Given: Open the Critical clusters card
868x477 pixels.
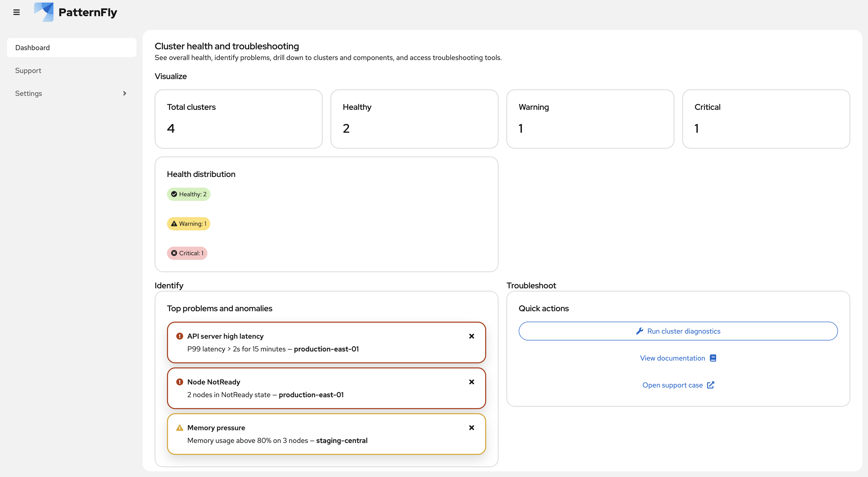Looking at the screenshot, I should [766, 118].
